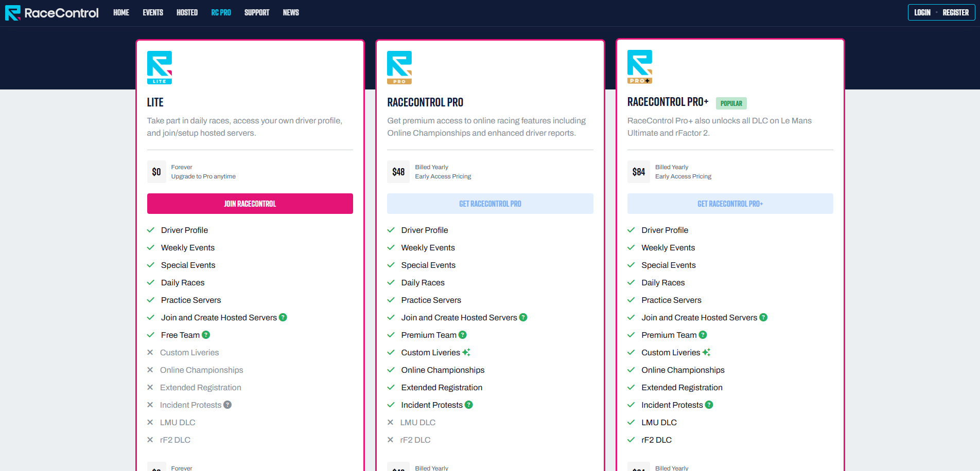Click Get RaceControl Pro button
980x471 pixels.
[x=490, y=204]
